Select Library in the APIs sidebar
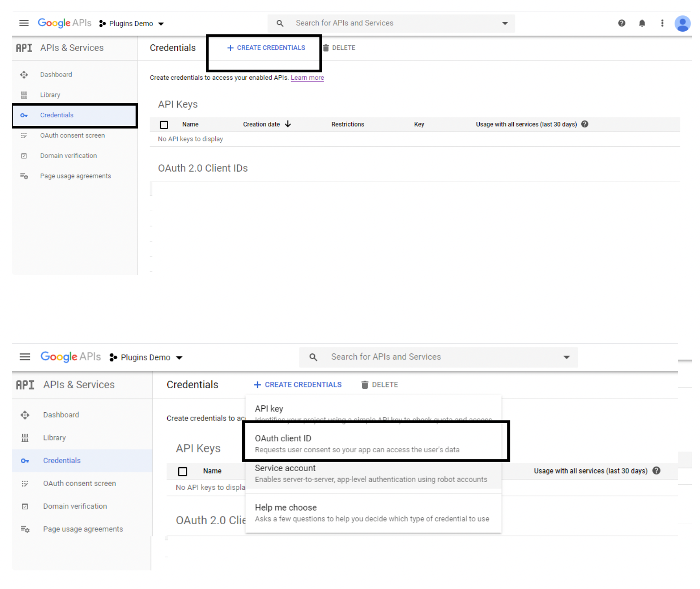The width and height of the screenshot is (700, 589). tap(50, 95)
